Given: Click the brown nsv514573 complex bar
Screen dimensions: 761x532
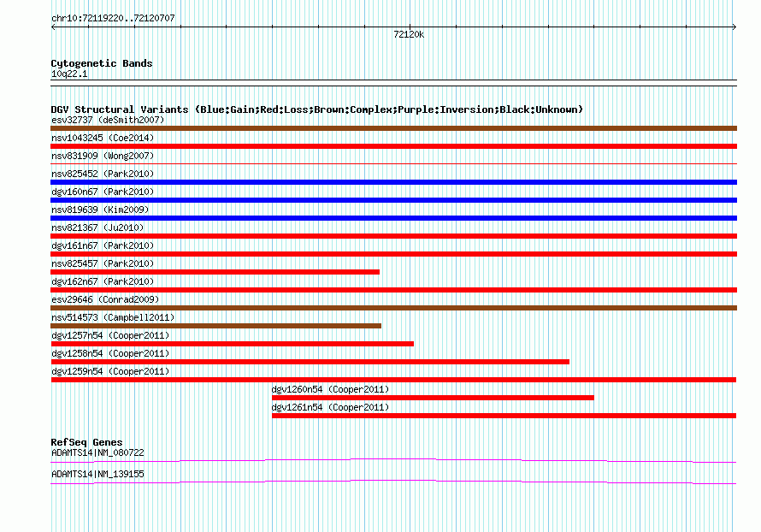Looking at the screenshot, I should pyautogui.click(x=216, y=326).
